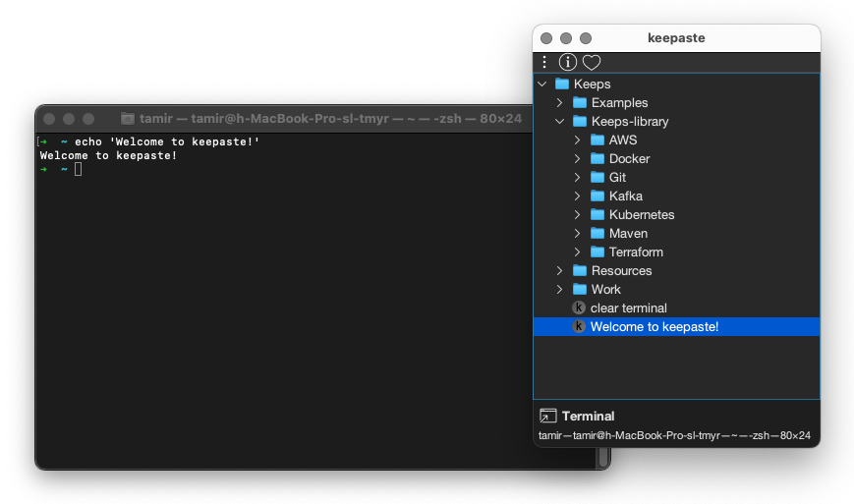Select the clear terminal keep text
The image size is (854, 504).
[629, 308]
